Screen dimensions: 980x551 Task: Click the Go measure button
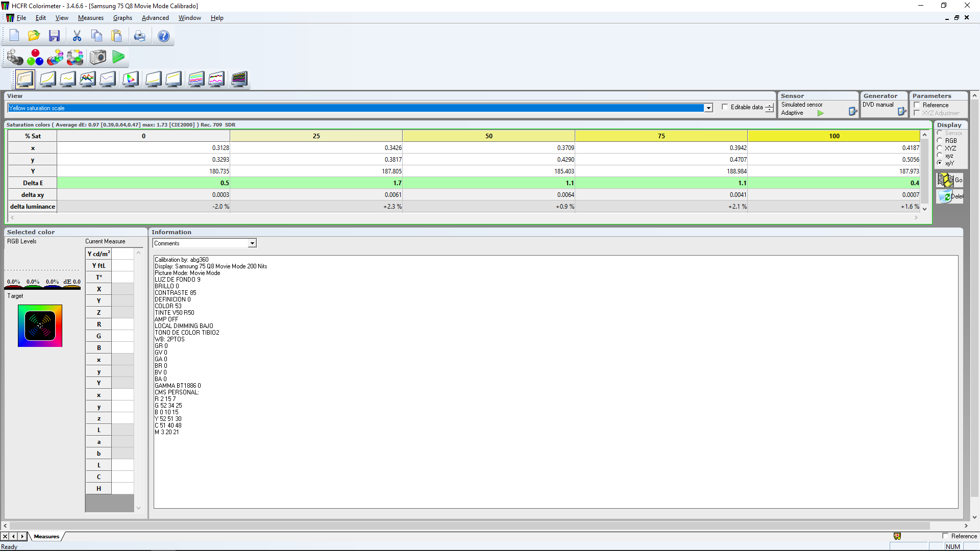pyautogui.click(x=949, y=180)
